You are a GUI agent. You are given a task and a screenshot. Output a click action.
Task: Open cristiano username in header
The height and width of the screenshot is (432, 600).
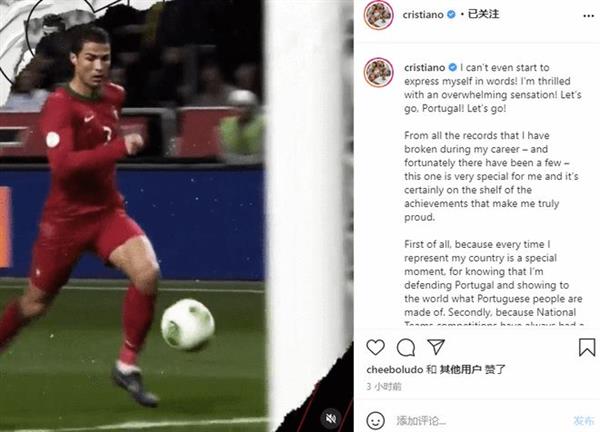click(x=423, y=15)
